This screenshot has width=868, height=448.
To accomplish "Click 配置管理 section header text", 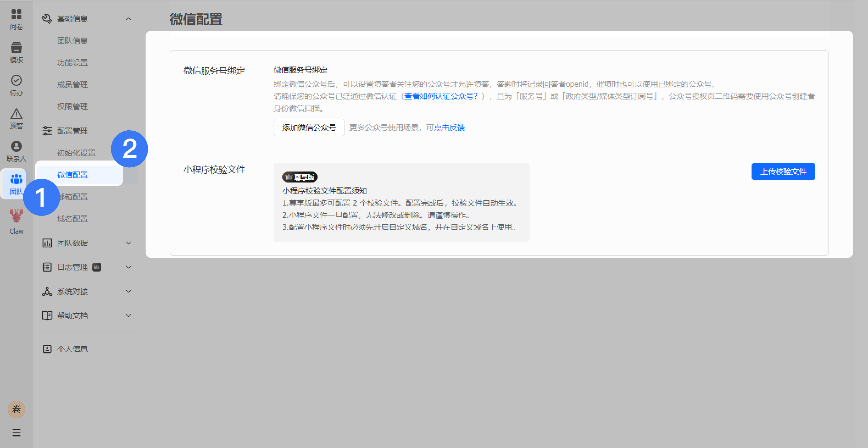I will click(72, 131).
